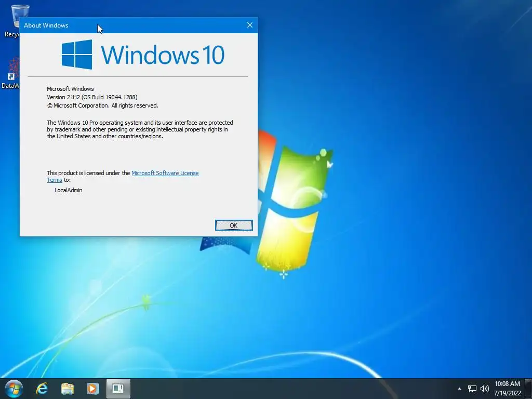
Task: Select the Recycle Bin desktop icon
Action: 12,21
